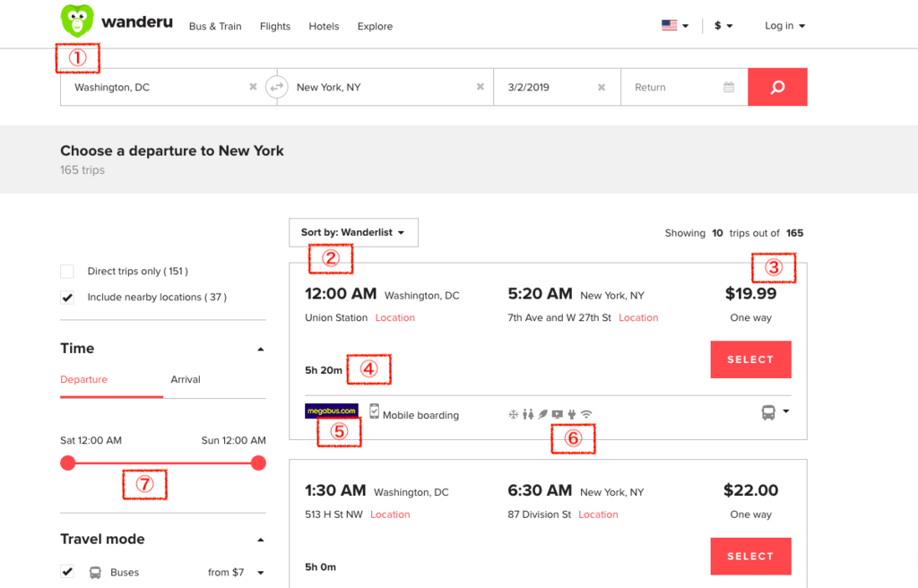Check Direct trips only checkbox

[67, 272]
